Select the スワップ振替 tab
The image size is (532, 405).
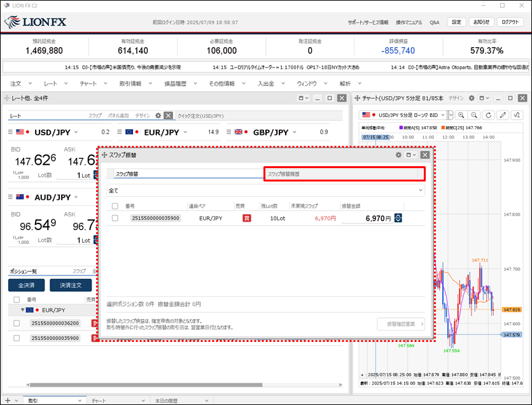pos(188,174)
